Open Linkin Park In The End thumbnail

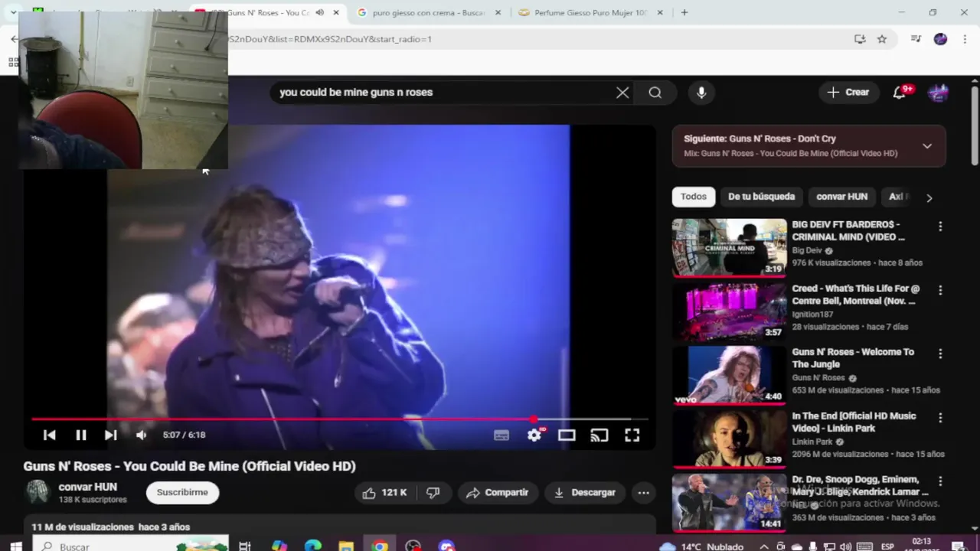coord(729,439)
